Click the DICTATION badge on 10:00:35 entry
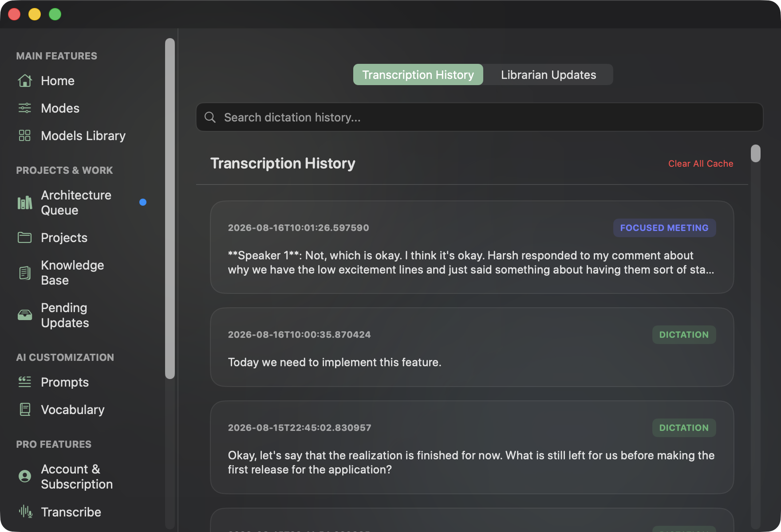Screen dimensions: 781x532 tap(684, 335)
